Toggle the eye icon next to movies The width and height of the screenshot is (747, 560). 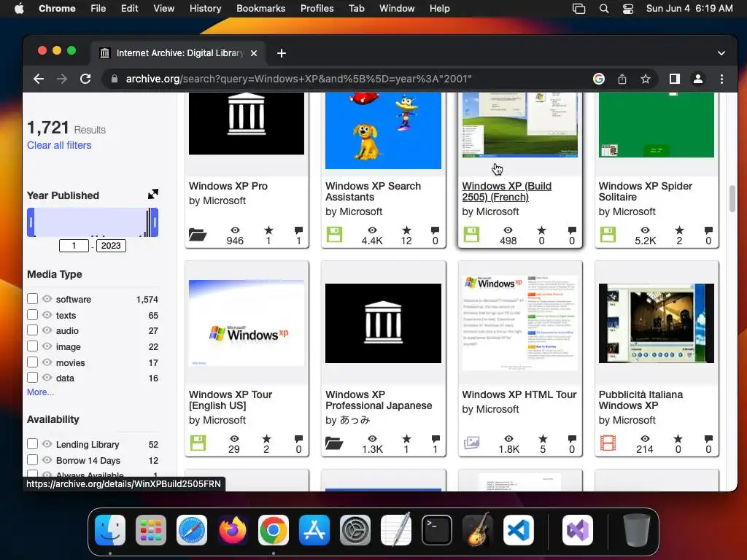point(47,362)
